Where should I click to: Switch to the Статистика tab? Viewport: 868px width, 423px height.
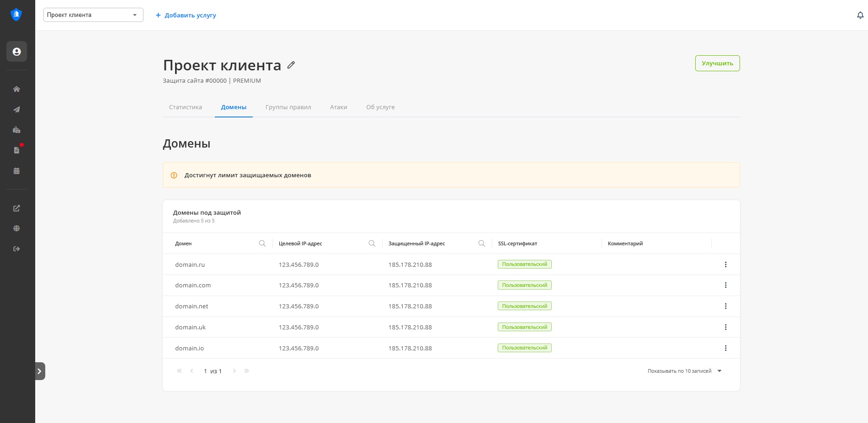186,107
